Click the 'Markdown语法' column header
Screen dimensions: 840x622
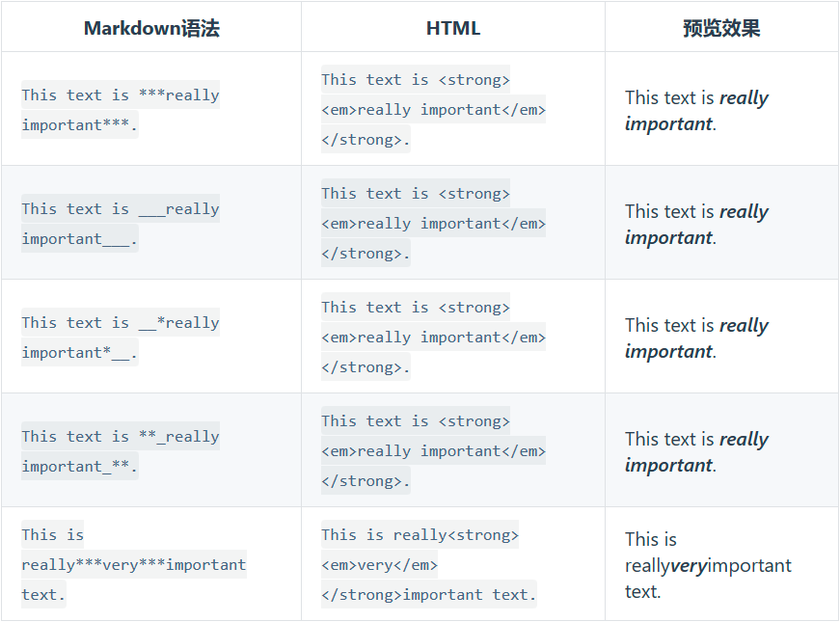[151, 28]
